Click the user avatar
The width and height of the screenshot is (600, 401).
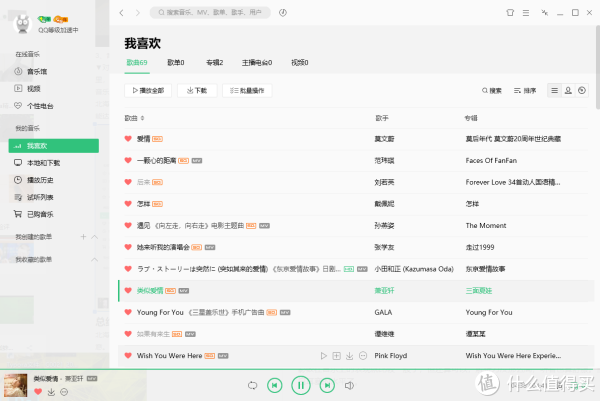click(x=23, y=24)
